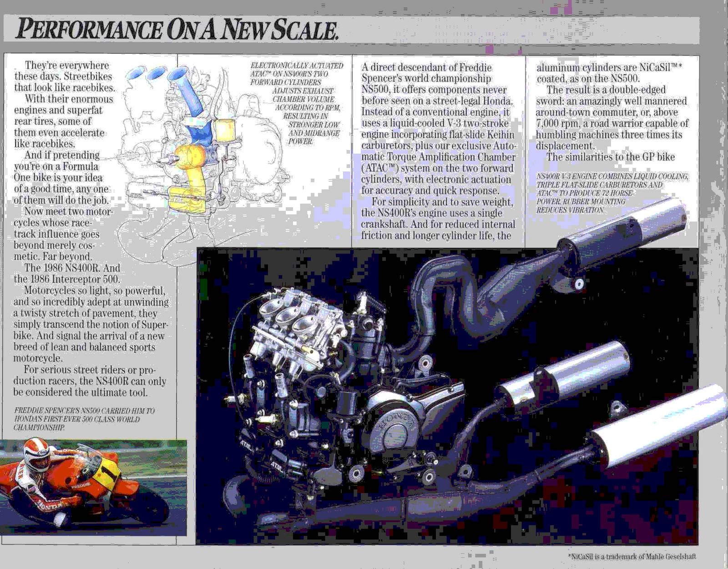
Task: Click the "Performance On A New Scale" headline
Action: click(x=177, y=30)
